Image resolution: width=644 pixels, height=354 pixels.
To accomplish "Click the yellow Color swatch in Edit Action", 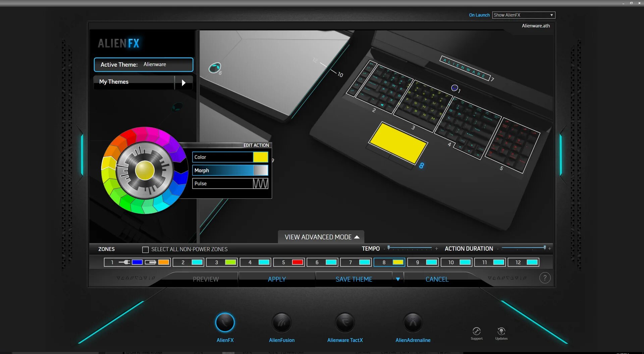I will [x=260, y=157].
